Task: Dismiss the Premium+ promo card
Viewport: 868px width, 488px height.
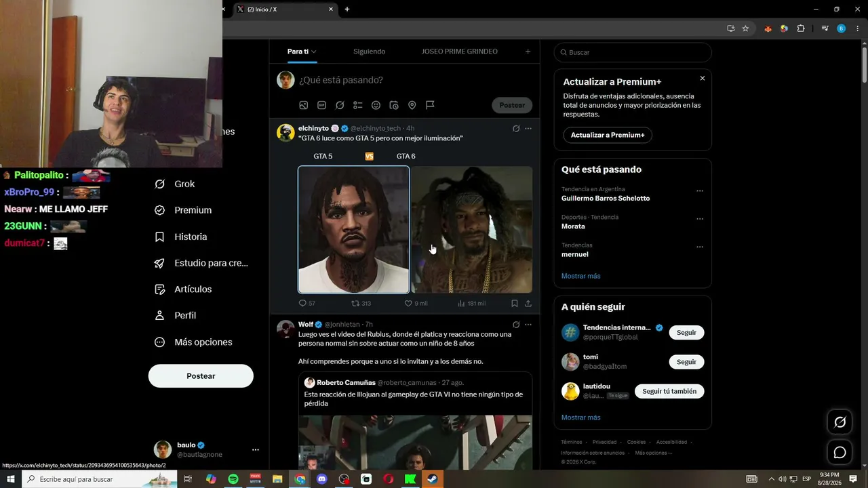Action: coord(702,79)
